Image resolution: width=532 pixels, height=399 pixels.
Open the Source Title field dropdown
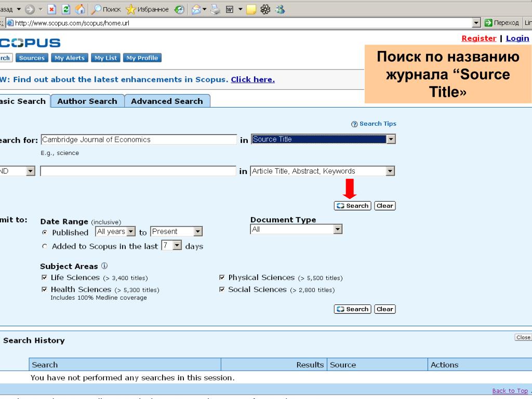(391, 139)
